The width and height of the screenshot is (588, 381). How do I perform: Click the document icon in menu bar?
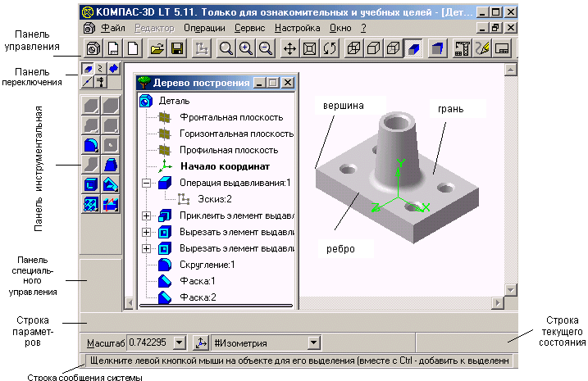tap(89, 28)
